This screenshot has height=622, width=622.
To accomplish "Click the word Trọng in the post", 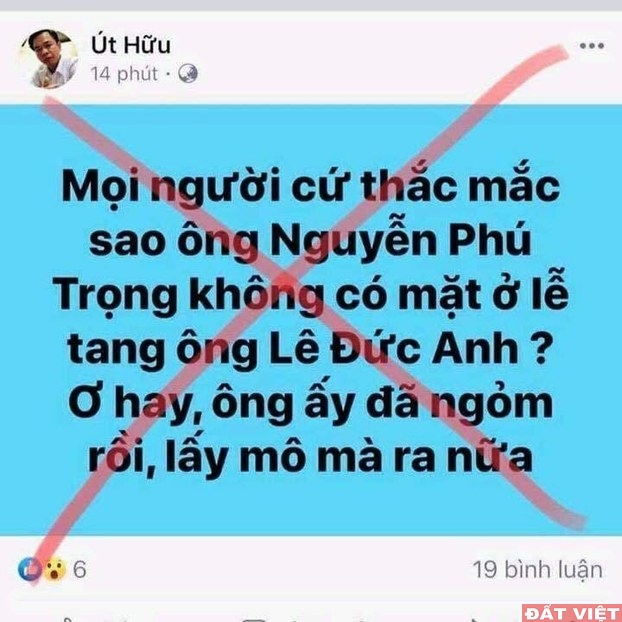I will pyautogui.click(x=115, y=298).
